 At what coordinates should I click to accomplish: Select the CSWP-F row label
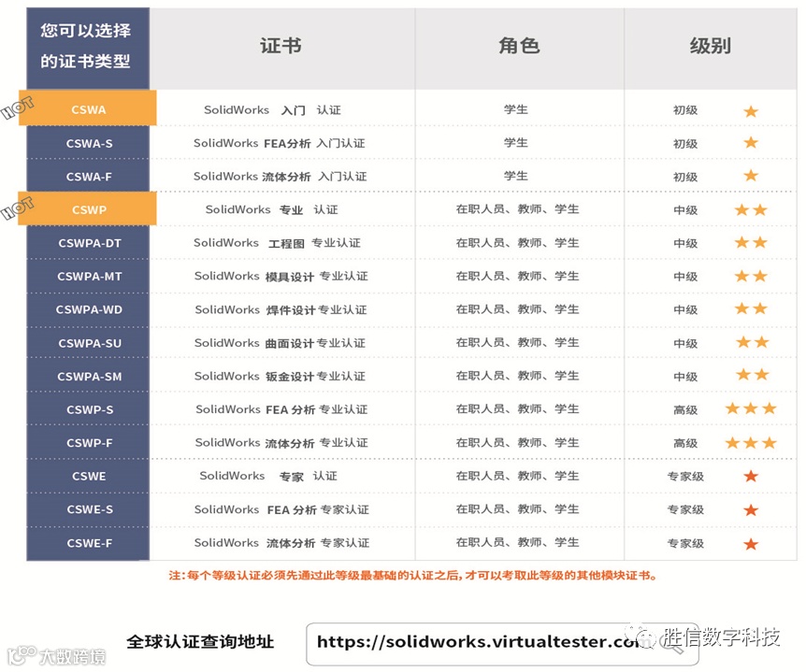pyautogui.click(x=90, y=443)
